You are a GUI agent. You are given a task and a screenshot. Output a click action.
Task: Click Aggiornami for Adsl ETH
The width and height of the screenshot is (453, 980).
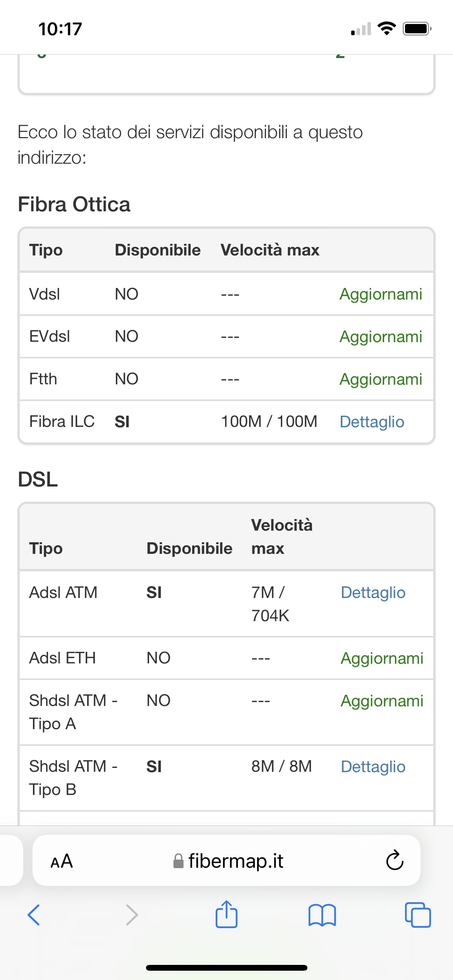coord(382,658)
